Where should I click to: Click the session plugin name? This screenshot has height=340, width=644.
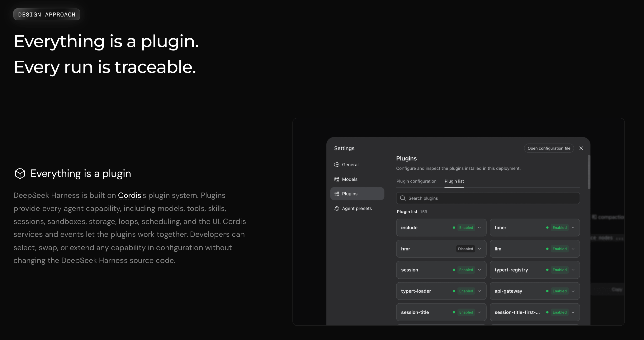click(410, 270)
